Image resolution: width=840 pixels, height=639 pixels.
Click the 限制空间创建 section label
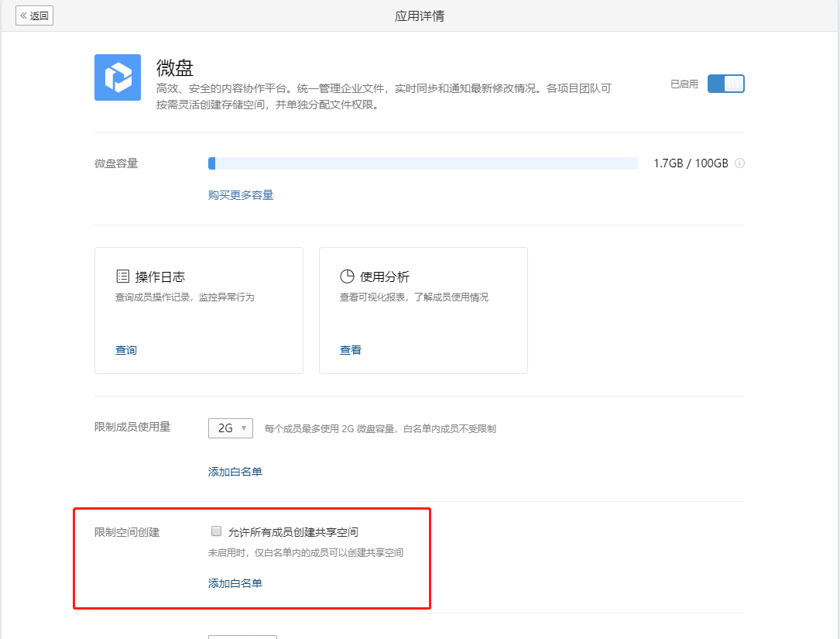coord(127,532)
